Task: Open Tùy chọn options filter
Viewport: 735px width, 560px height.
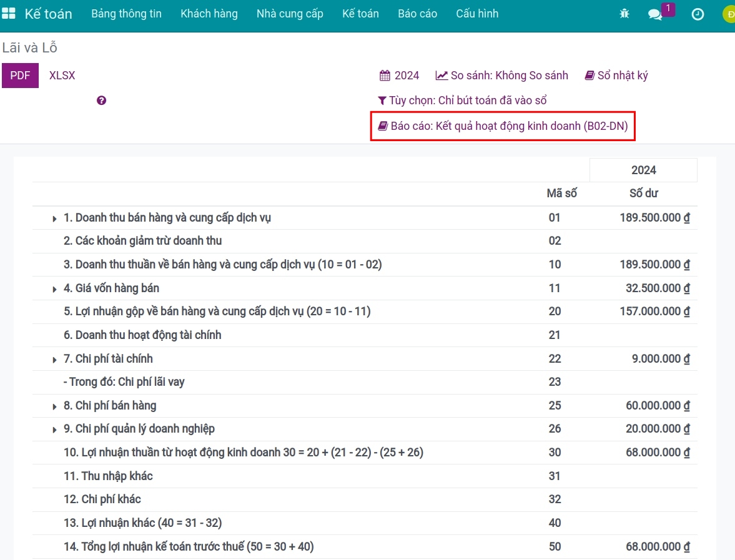Action: (462, 101)
